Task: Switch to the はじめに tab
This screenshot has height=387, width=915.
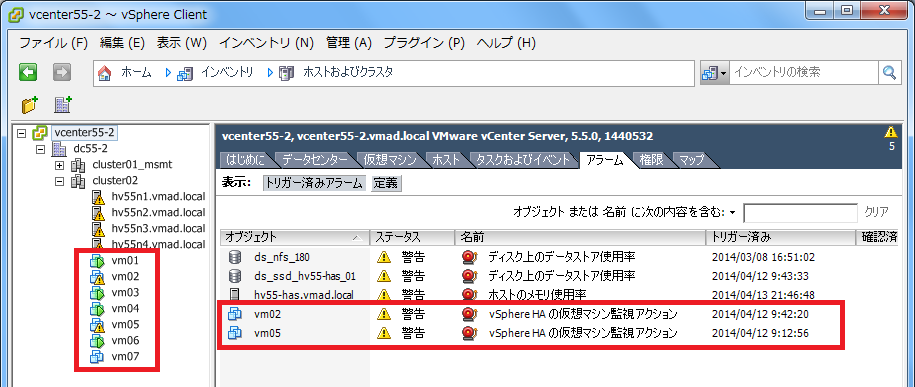Action: point(245,159)
